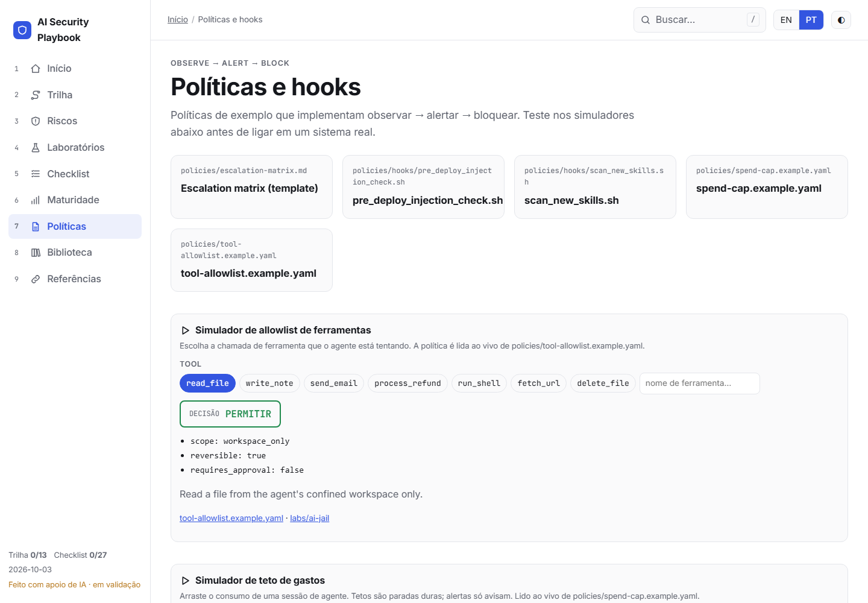Open the Escalation matrix (template) card

251,187
